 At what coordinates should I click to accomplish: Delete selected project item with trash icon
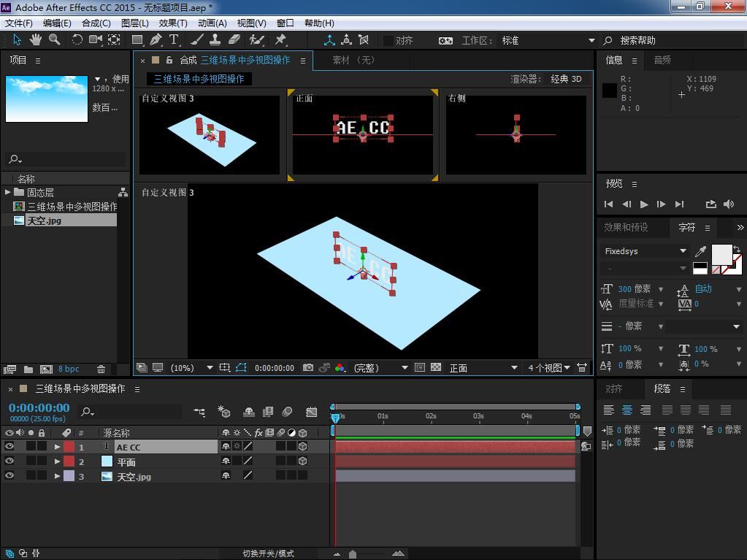point(101,369)
